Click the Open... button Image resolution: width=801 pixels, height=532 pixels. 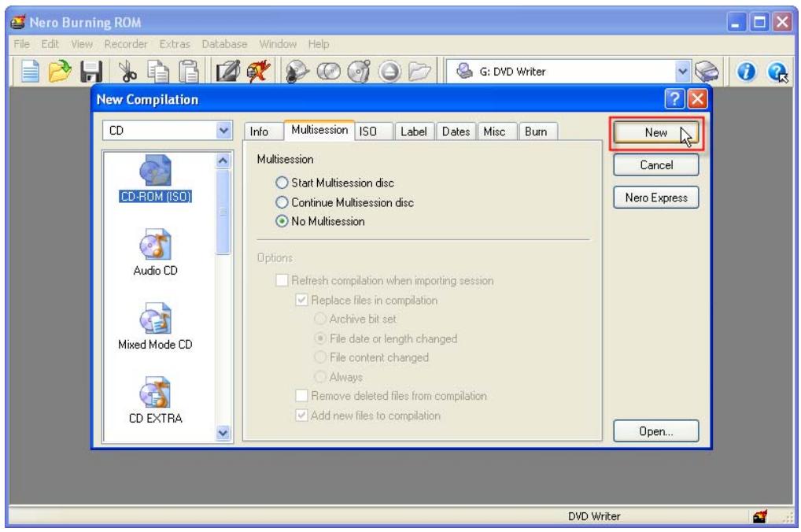(x=656, y=431)
